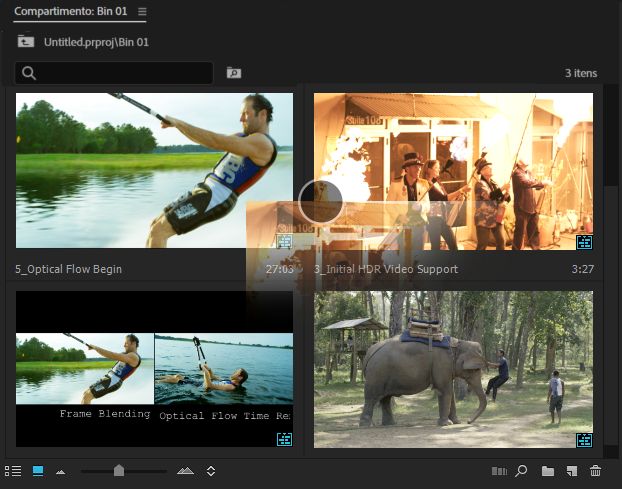Click the trash Clear icon

[x=595, y=471]
